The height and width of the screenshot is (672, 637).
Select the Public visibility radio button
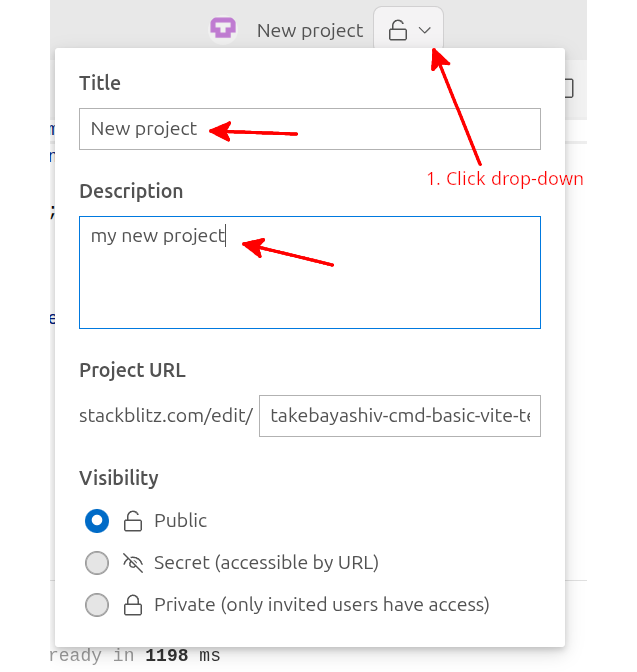pyautogui.click(x=97, y=521)
